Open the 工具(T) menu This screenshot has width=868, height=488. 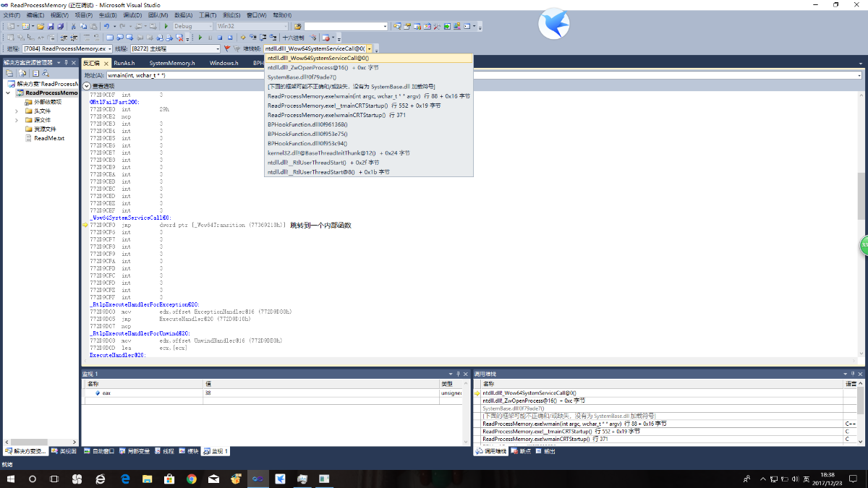[x=208, y=15]
